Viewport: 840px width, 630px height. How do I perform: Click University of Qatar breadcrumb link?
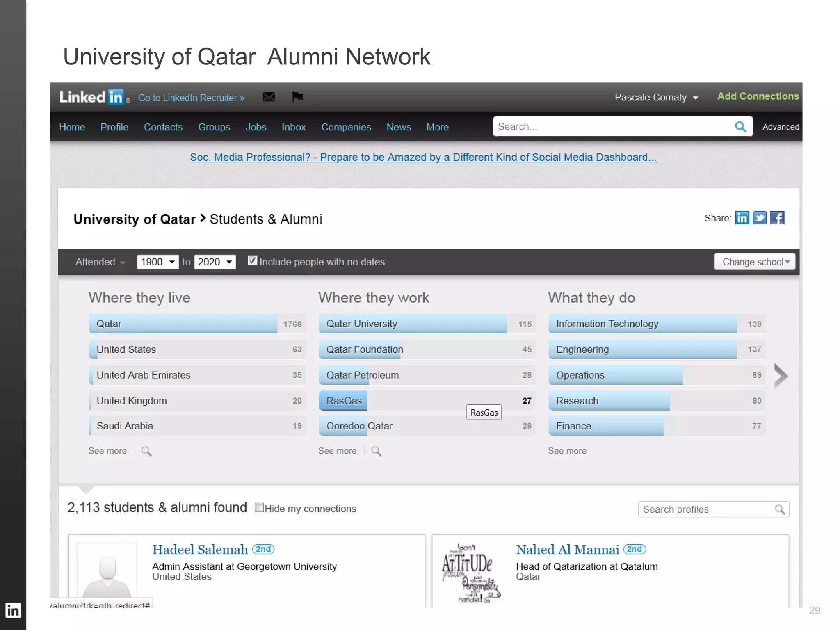tap(135, 219)
